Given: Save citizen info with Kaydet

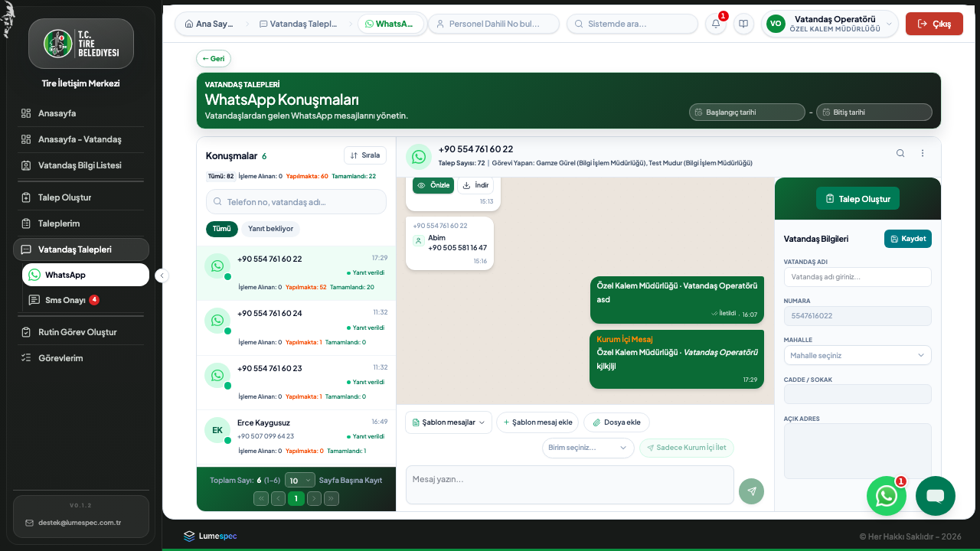Looking at the screenshot, I should (x=908, y=239).
